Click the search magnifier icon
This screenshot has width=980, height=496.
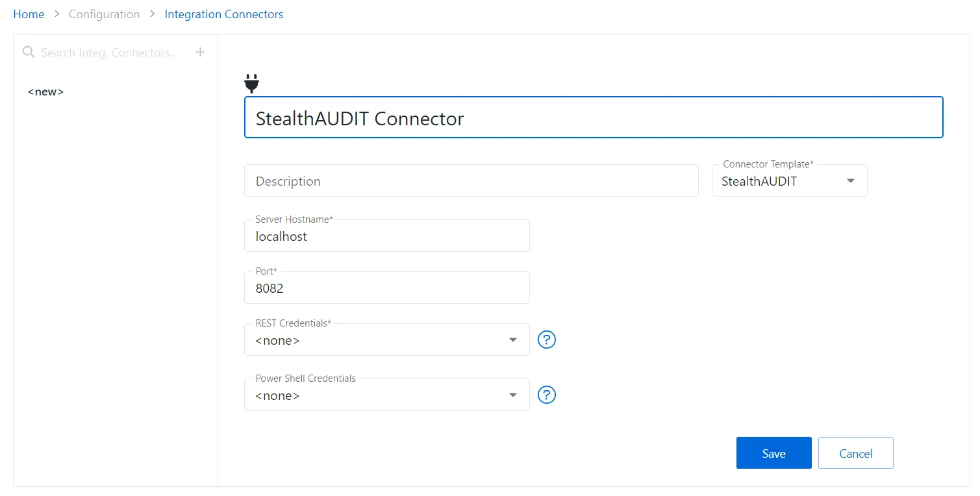(29, 52)
